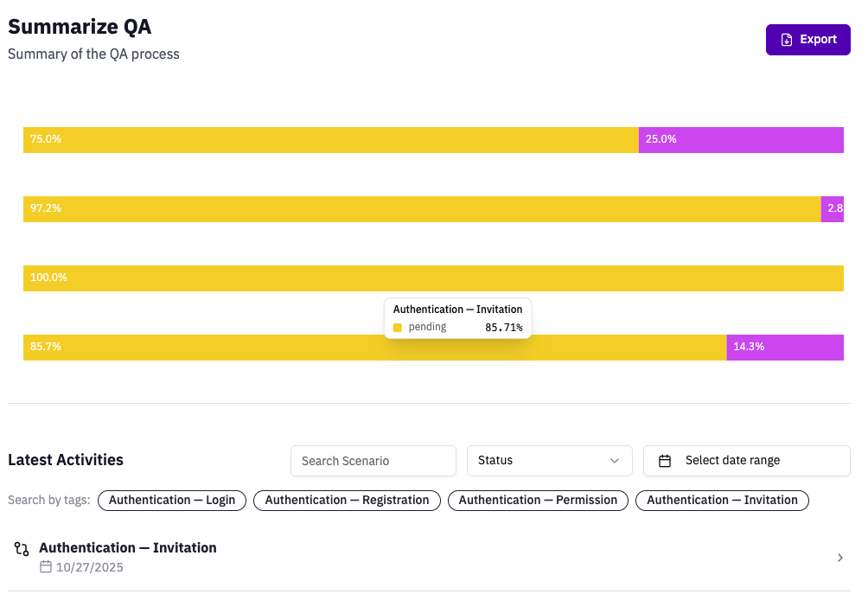
Task: Click the yellow 75.0% bar segment
Action: coord(330,140)
